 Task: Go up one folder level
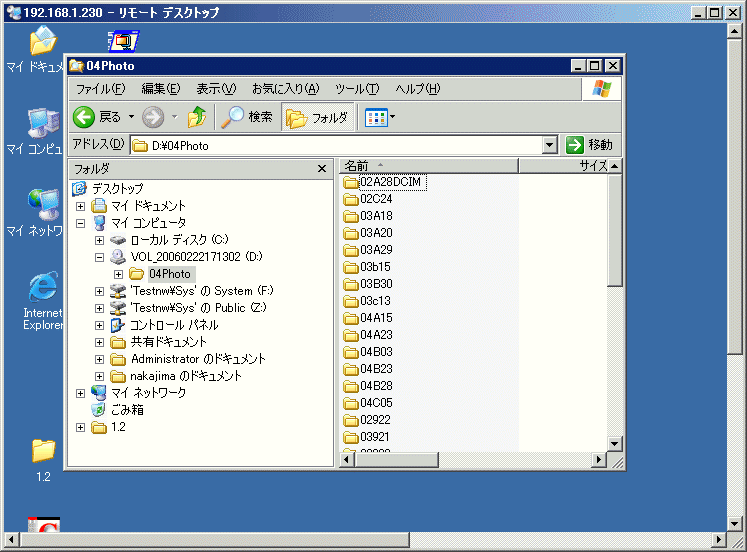tap(197, 117)
